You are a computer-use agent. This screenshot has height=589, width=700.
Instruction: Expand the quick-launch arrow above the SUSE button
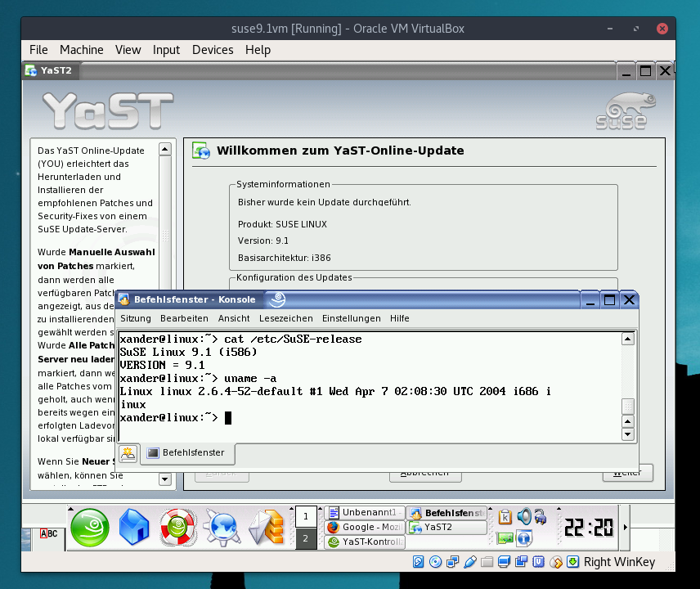(x=70, y=509)
